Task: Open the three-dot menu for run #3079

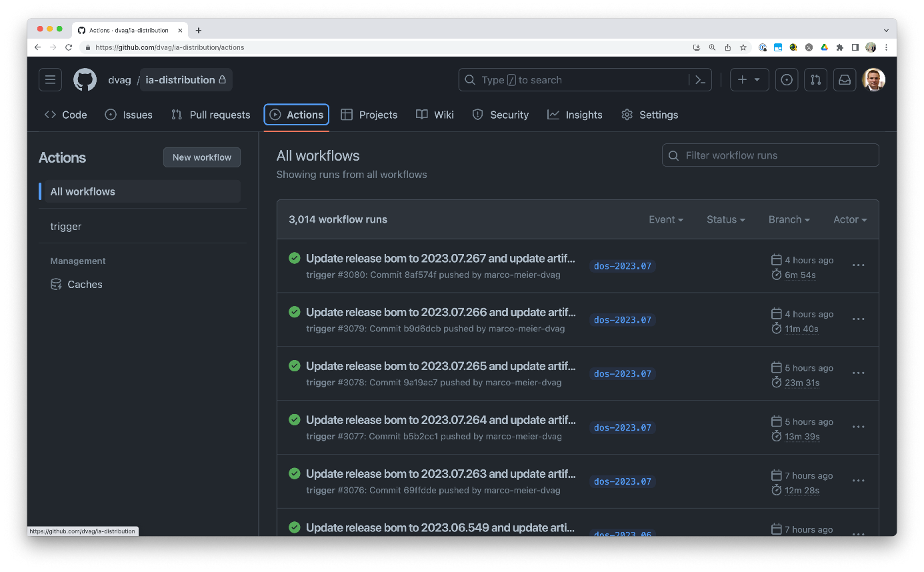Action: 859,319
